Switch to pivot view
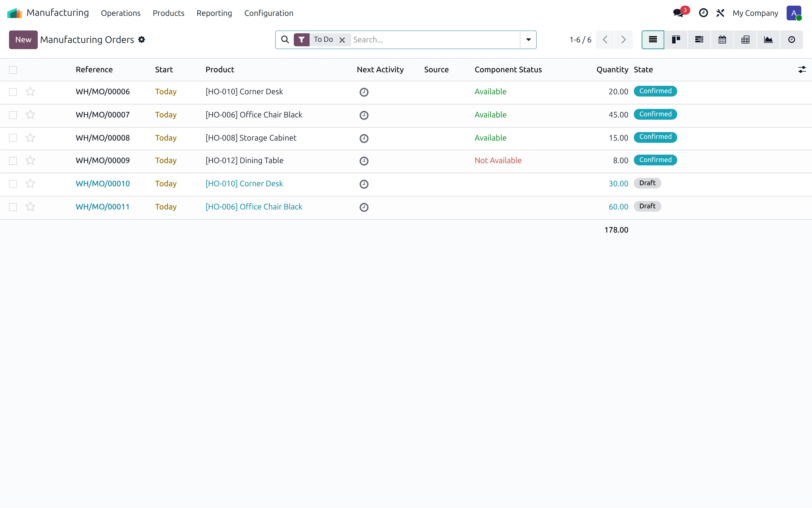The image size is (812, 508). (745, 40)
